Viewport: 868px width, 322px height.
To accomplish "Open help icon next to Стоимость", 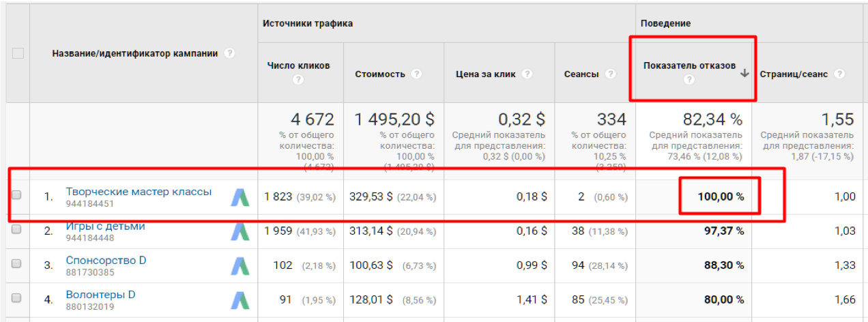I will tap(416, 74).
